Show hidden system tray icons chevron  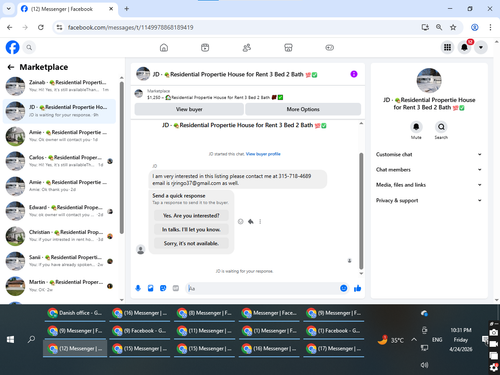click(x=414, y=340)
